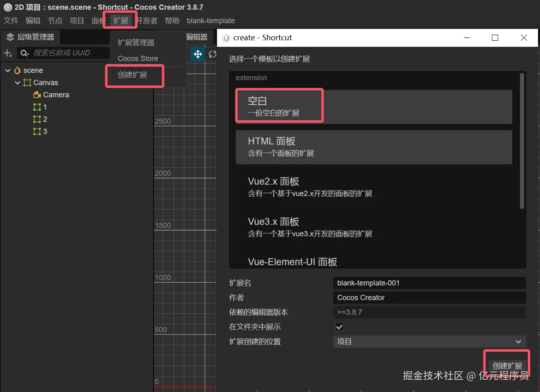
Task: Click the 作者 label
Action: pos(237,298)
